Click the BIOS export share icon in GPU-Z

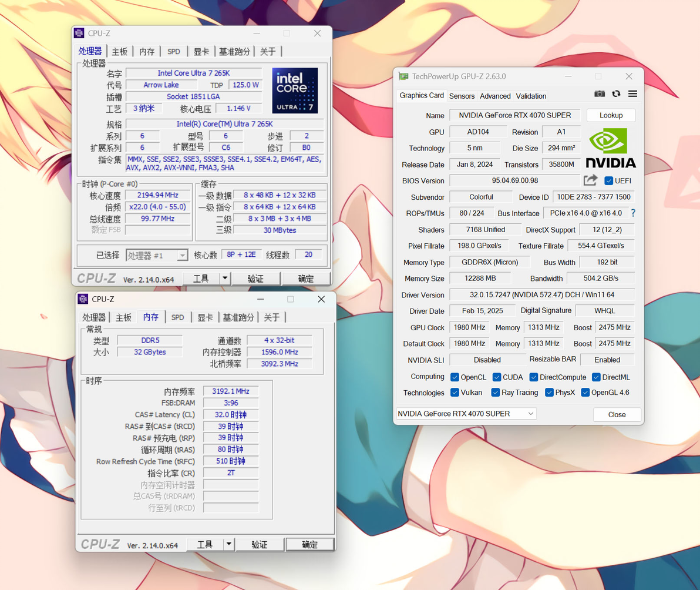[x=590, y=180]
